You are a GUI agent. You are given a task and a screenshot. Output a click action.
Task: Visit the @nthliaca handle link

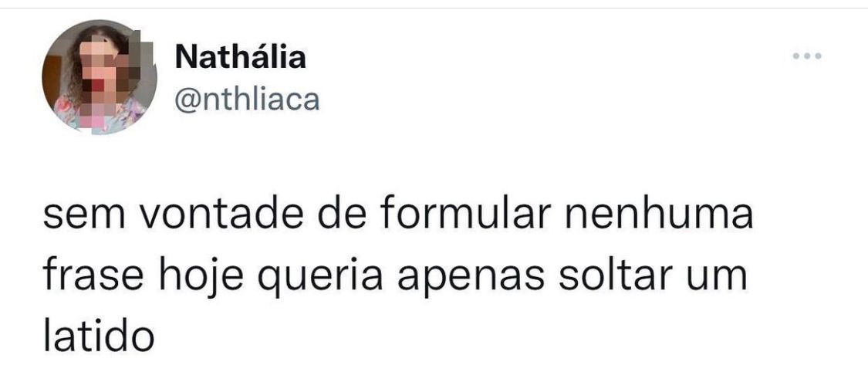pyautogui.click(x=247, y=100)
